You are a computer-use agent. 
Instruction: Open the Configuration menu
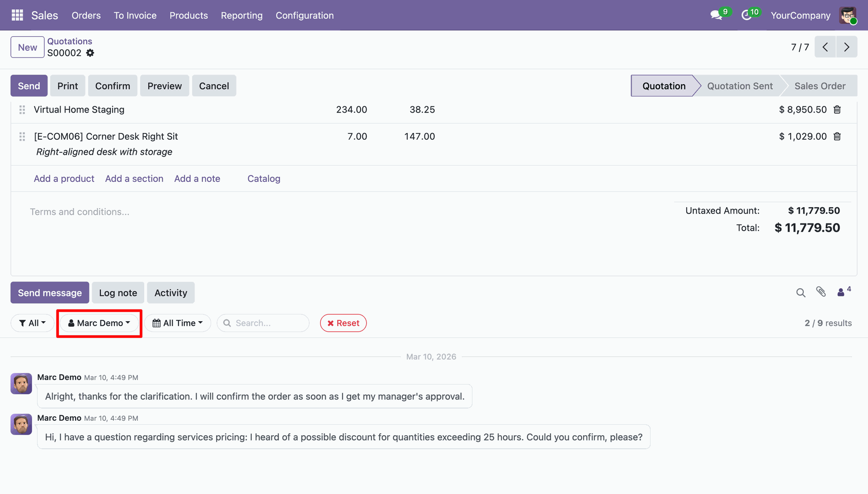coord(304,15)
